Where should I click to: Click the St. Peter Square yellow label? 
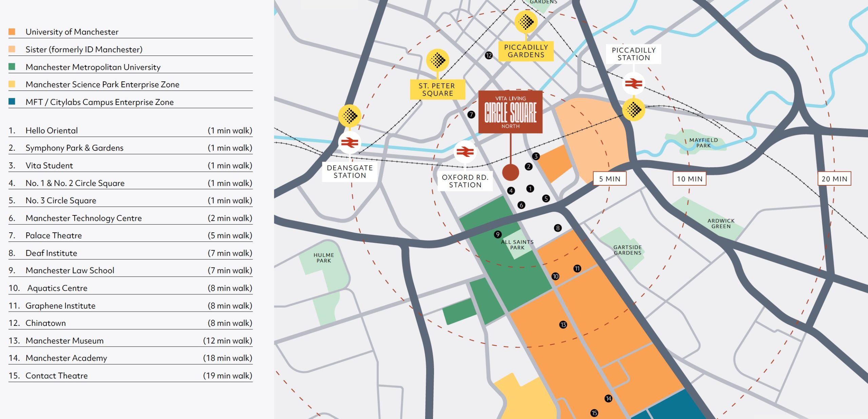click(x=437, y=89)
